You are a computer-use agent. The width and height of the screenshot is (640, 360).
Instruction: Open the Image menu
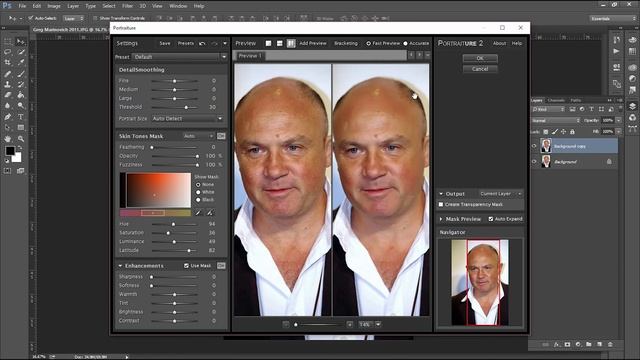tap(54, 6)
